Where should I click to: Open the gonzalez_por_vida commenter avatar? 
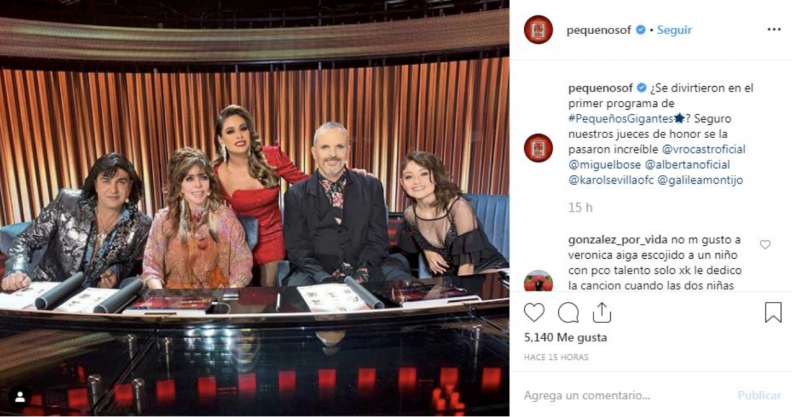tap(538, 281)
